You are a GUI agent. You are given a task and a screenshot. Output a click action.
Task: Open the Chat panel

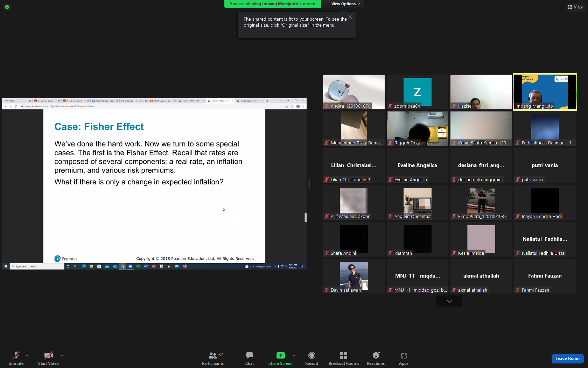(x=250, y=358)
